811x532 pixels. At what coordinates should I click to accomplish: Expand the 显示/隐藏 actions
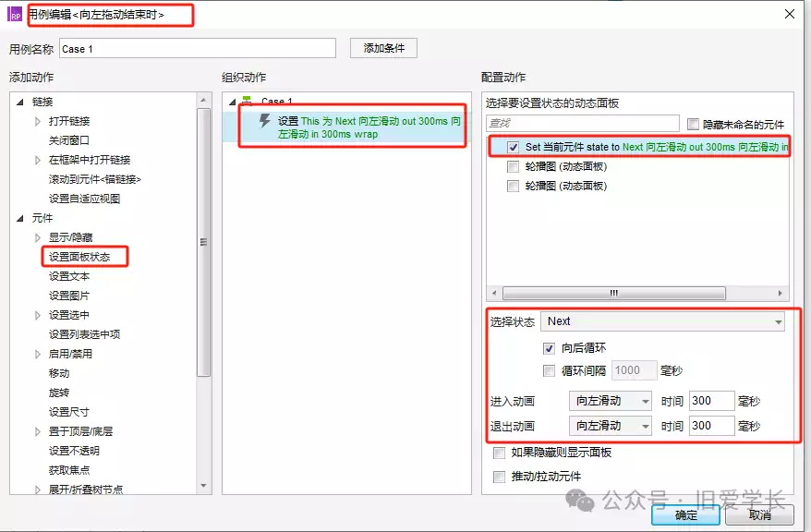point(37,237)
